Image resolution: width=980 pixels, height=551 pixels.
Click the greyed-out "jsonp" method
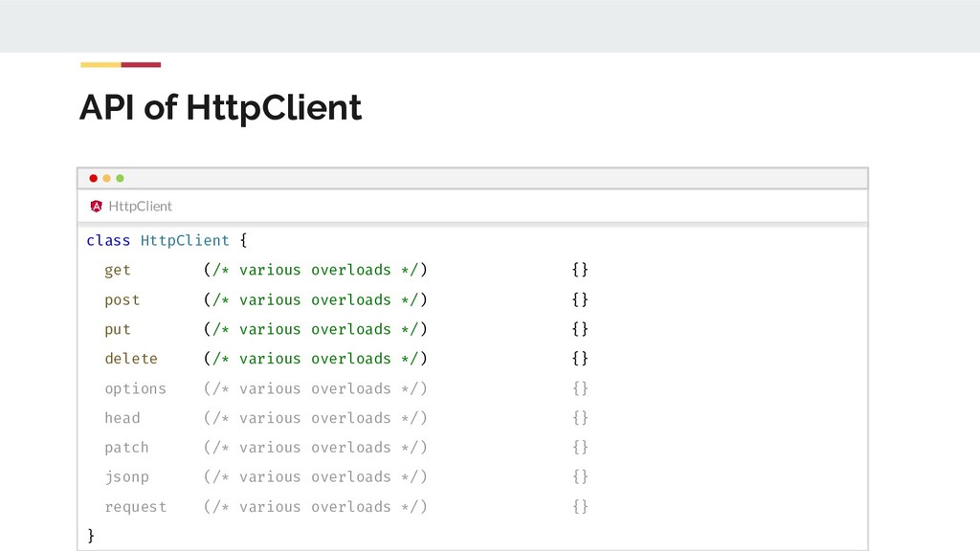point(126,476)
